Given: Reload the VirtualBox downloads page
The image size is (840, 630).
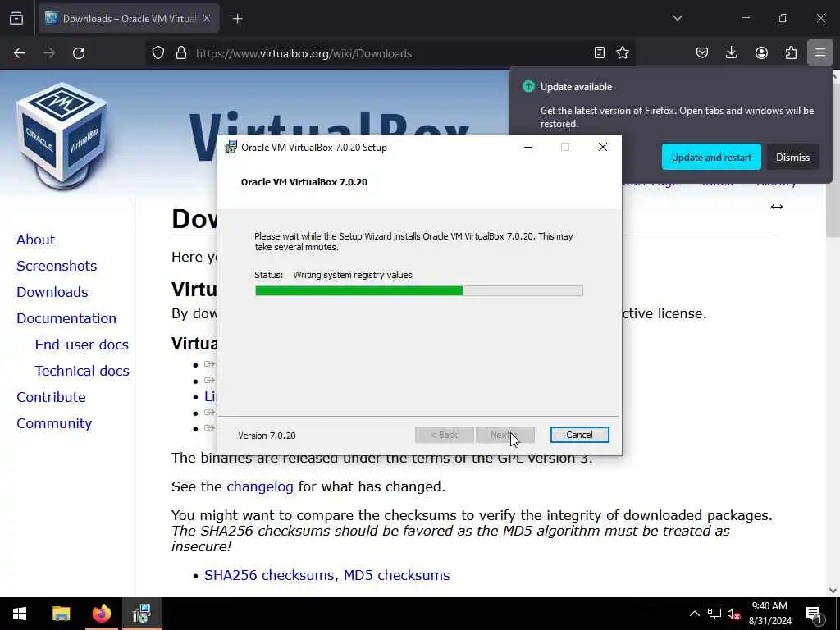Looking at the screenshot, I should pyautogui.click(x=79, y=53).
